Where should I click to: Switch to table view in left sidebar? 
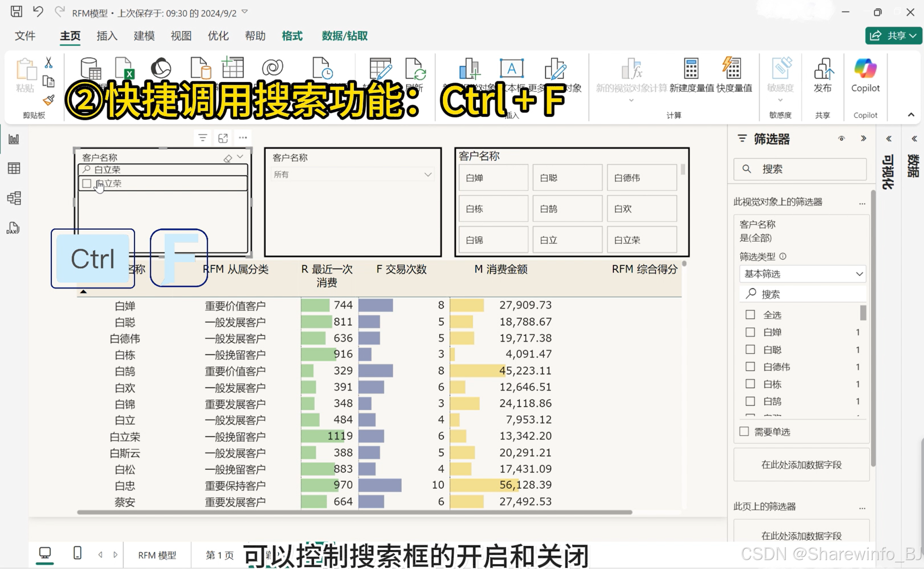pyautogui.click(x=14, y=168)
